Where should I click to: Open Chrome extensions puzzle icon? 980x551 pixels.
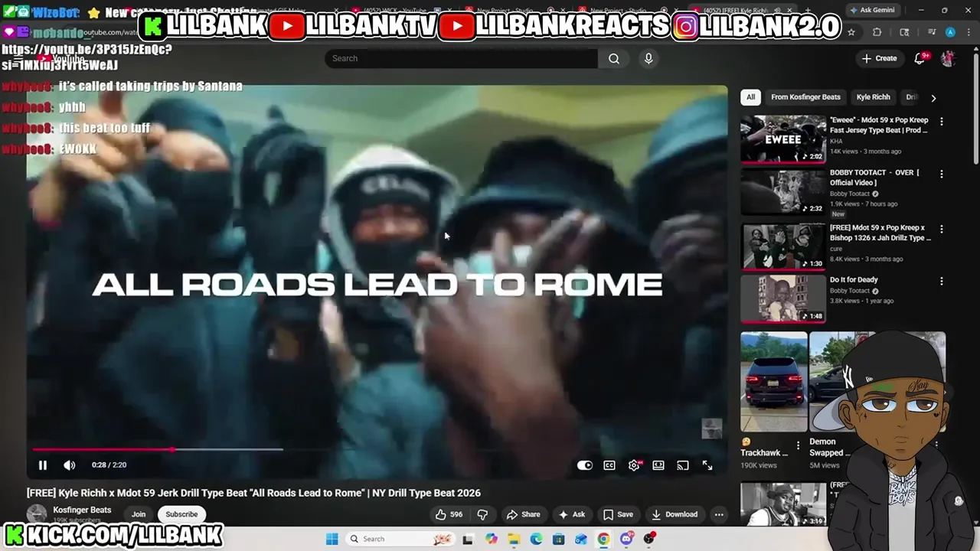pos(877,32)
